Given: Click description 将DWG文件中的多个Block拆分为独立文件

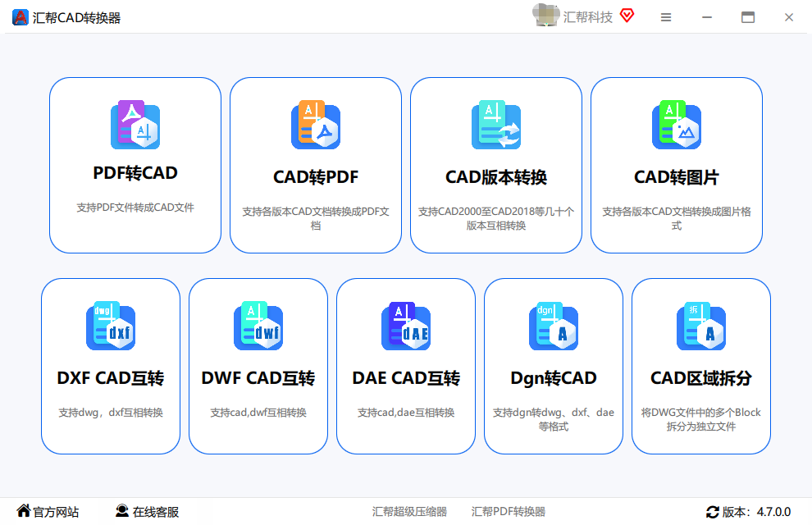Looking at the screenshot, I should [x=701, y=419].
